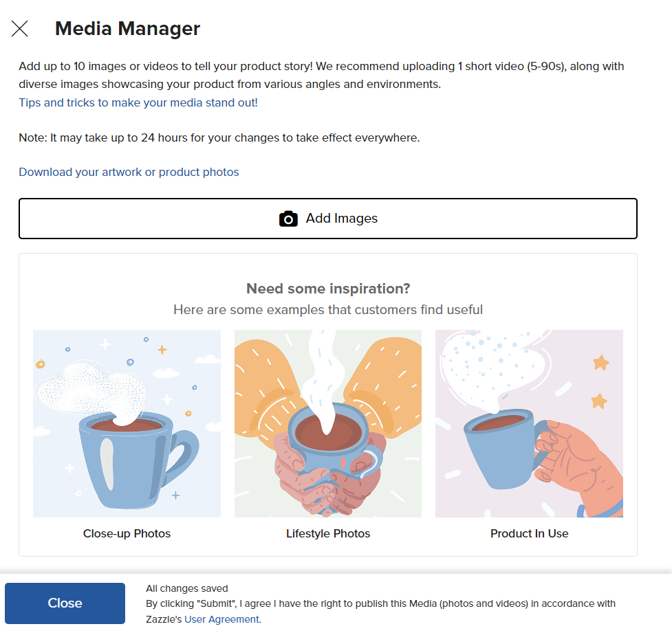
Task: Click the Close-up Photos caption
Action: pyautogui.click(x=127, y=533)
